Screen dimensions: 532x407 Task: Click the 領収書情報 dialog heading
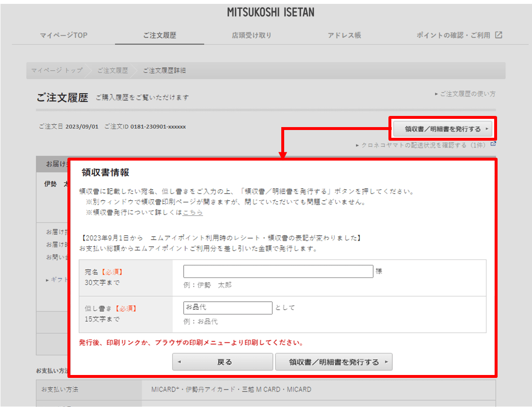click(x=105, y=172)
